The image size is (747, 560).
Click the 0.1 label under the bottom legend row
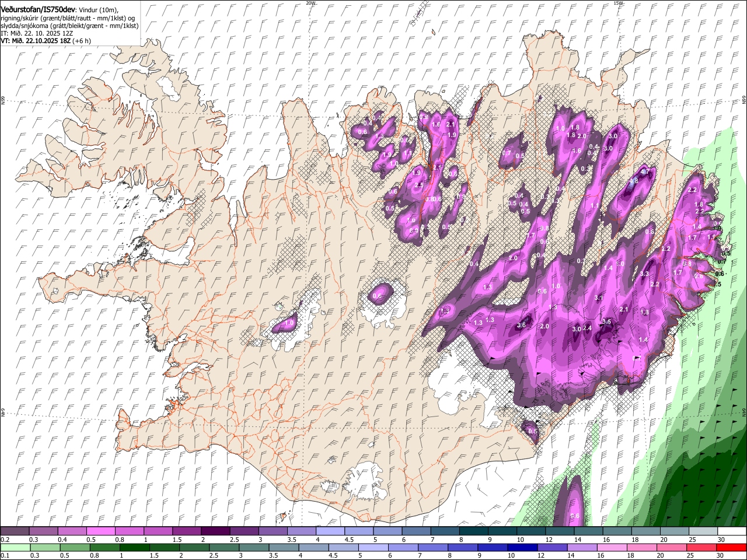[x=5, y=555]
